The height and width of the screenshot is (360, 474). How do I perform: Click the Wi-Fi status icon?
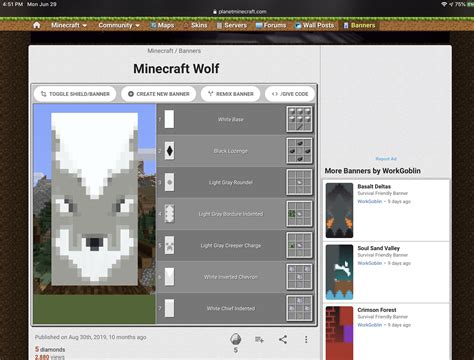(x=444, y=4)
